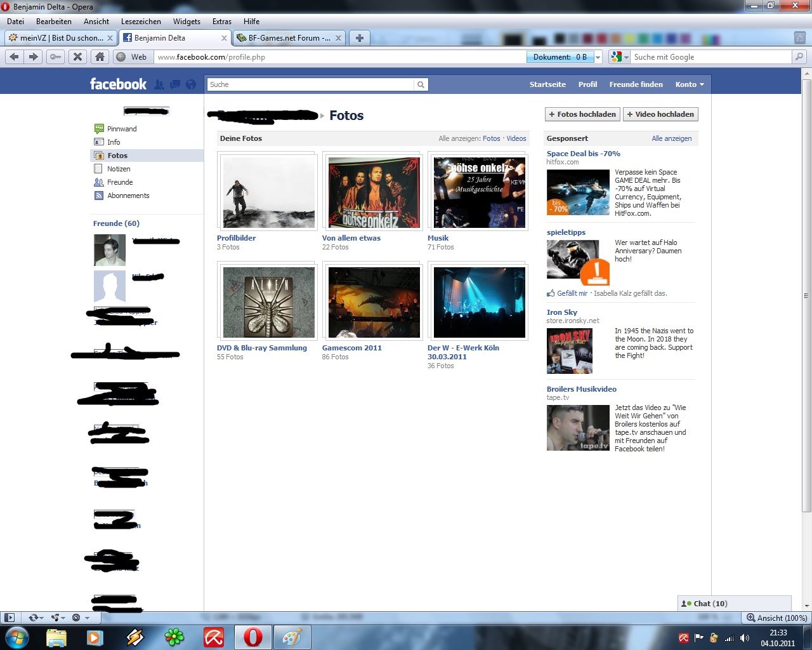Go to the home page icon
Screen dimensions: 812x650
(x=100, y=56)
